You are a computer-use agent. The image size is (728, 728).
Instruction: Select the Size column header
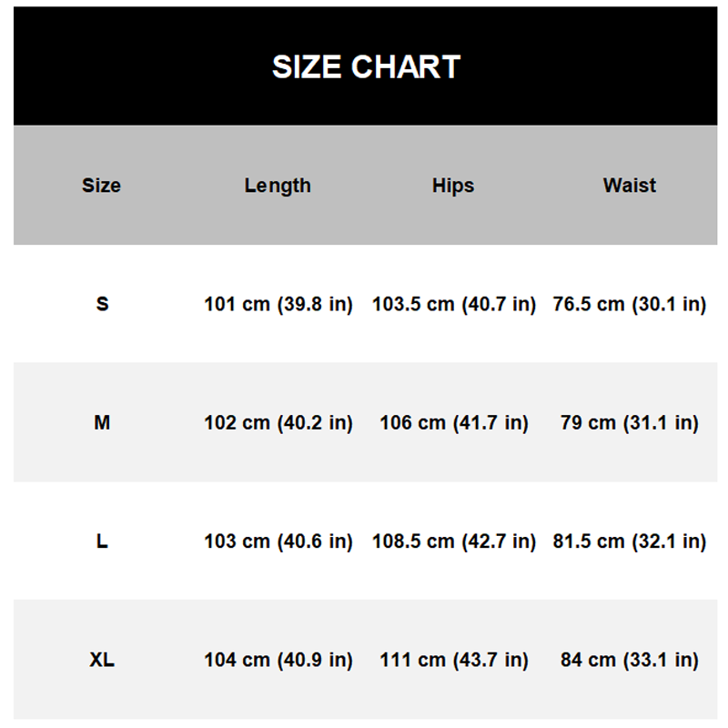click(101, 186)
